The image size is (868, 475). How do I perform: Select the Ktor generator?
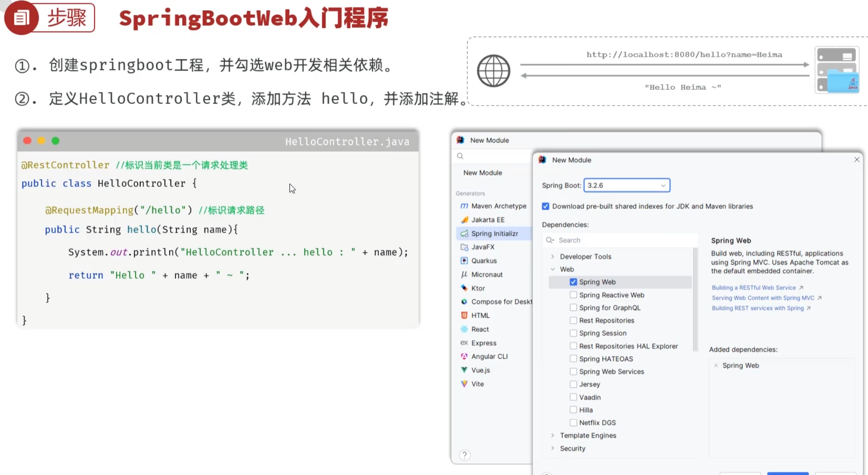(x=478, y=288)
